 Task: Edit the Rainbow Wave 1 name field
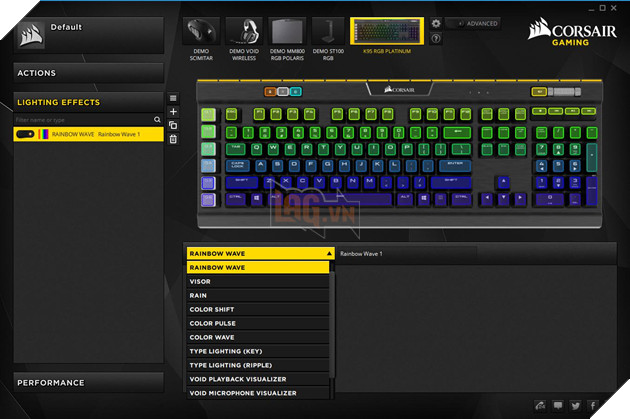[407, 253]
